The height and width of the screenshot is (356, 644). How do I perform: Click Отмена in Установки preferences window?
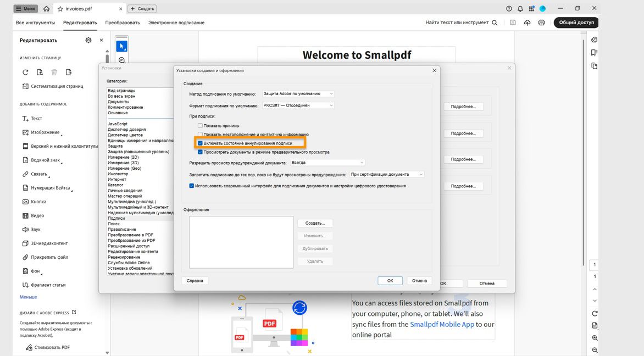point(487,283)
